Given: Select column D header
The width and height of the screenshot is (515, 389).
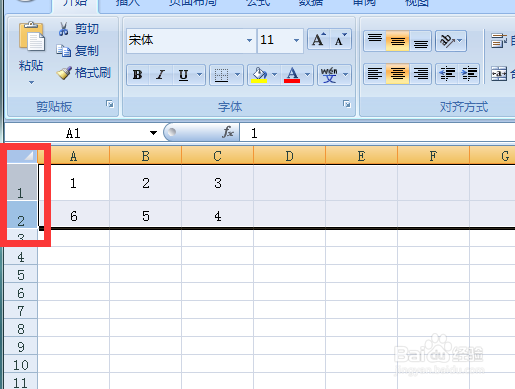Looking at the screenshot, I should click(290, 156).
